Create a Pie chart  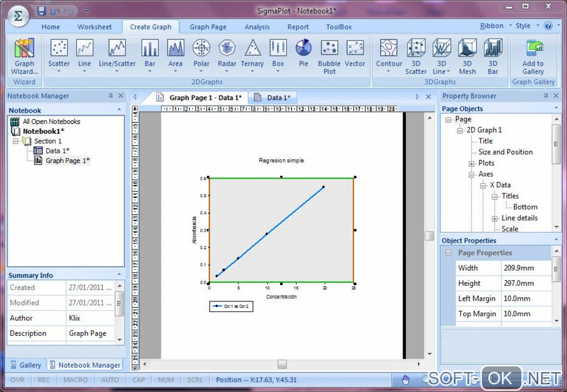tap(304, 53)
